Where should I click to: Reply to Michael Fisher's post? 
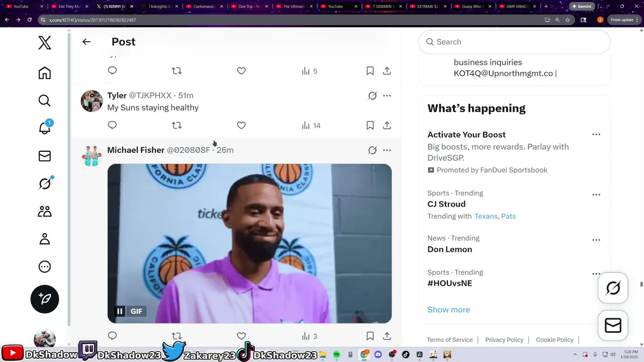pyautogui.click(x=112, y=336)
